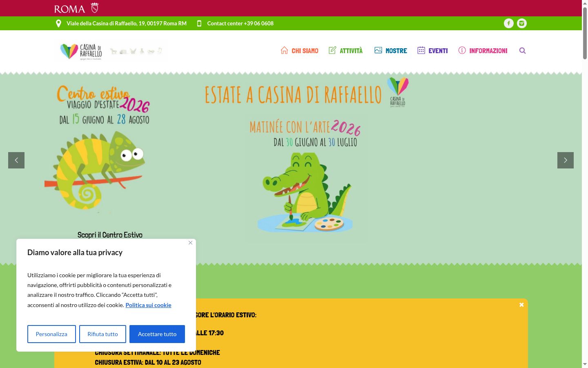The height and width of the screenshot is (368, 588).
Task: Click the scrollbar down arrow
Action: pyautogui.click(x=585, y=364)
